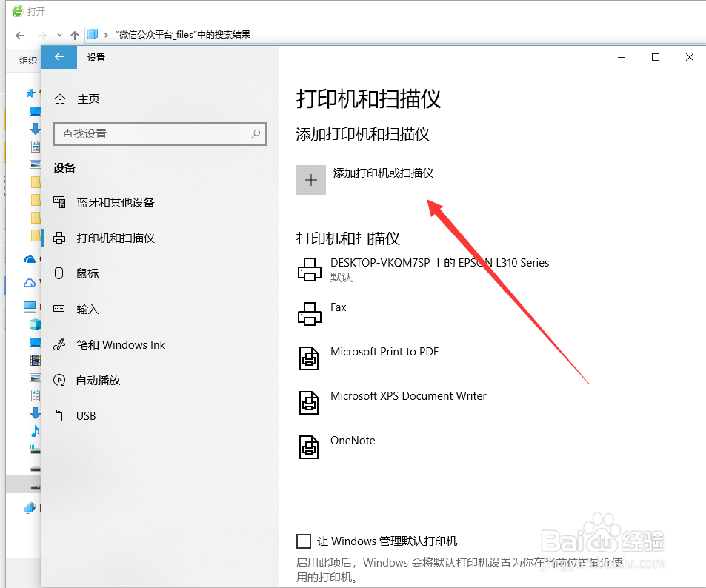Expand the address bar chevron in Open dialog
The height and width of the screenshot is (588, 706).
tap(106, 35)
